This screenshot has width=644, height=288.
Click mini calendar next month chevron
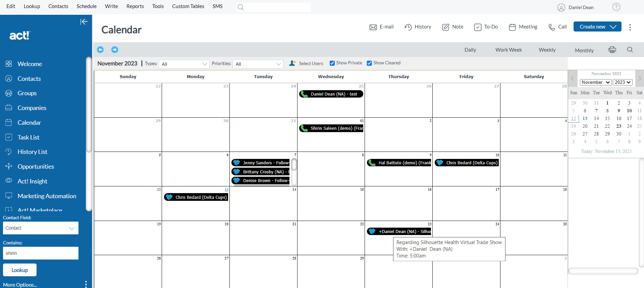(640, 78)
